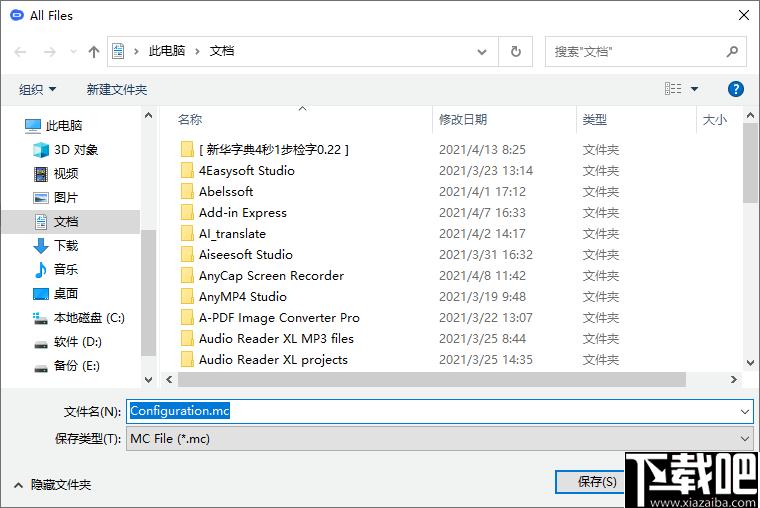Click right arrow of horizontal scrollbar
This screenshot has width=760, height=508.
click(x=734, y=380)
